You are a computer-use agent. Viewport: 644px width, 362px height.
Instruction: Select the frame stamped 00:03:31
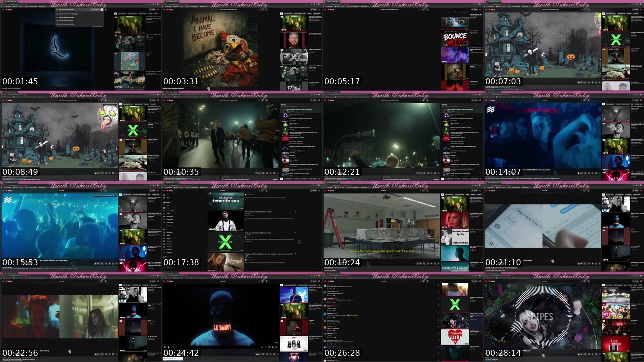point(242,45)
